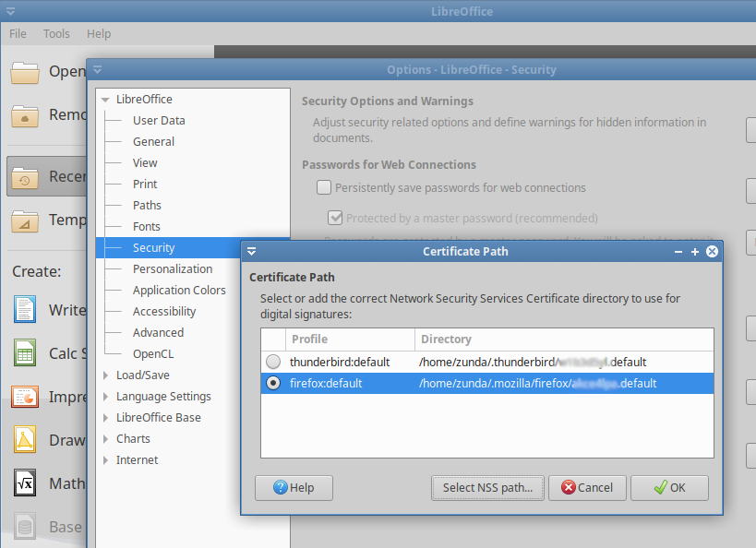Click the Directory column header
This screenshot has height=548, width=756.
click(564, 340)
